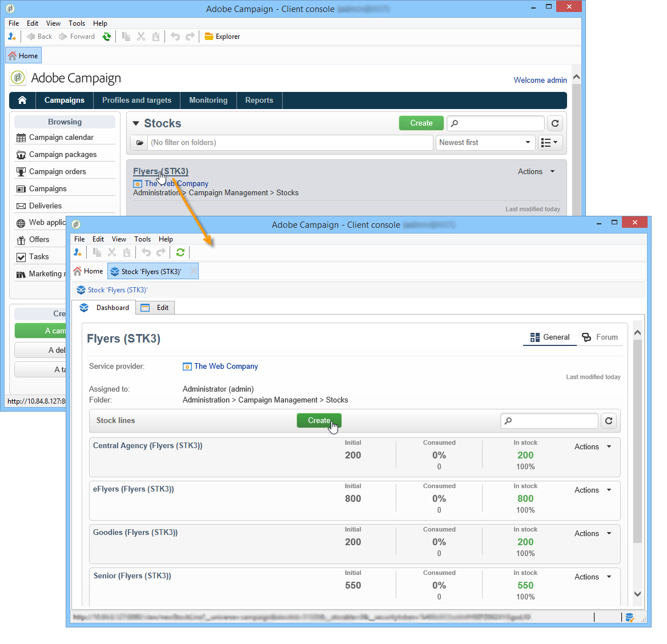
Task: Click the Stocks search field in the rear window
Action: 496,123
